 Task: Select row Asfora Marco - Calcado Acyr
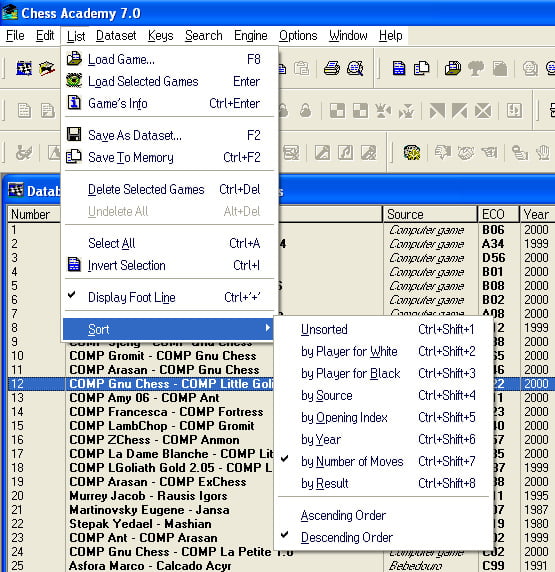click(150, 566)
